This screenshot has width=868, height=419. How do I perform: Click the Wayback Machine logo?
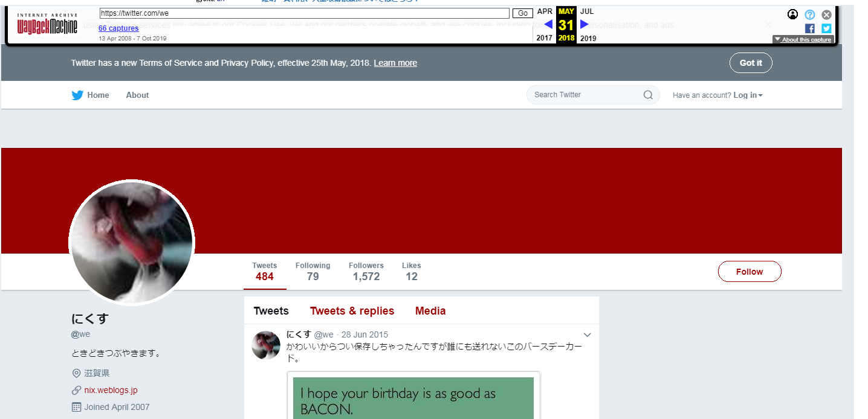coord(47,24)
